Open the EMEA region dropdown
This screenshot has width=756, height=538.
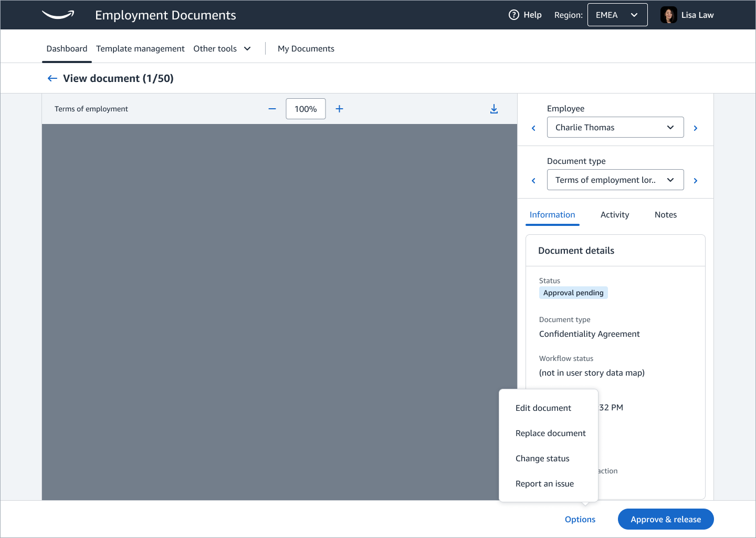click(617, 15)
